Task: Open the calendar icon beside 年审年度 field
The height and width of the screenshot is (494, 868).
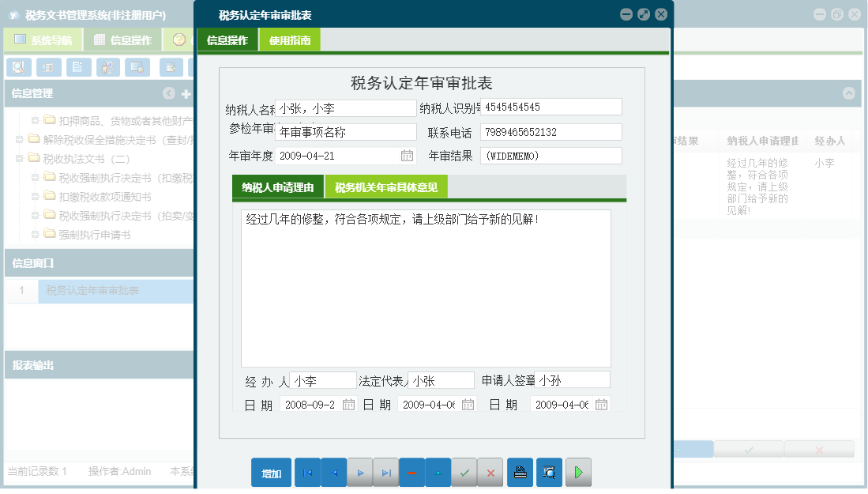Action: [407, 156]
